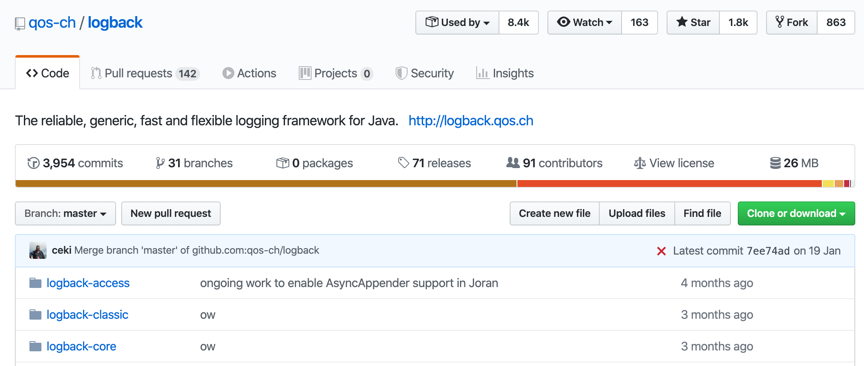864x366 pixels.
Task: Switch to the Insights tab
Action: coord(505,73)
